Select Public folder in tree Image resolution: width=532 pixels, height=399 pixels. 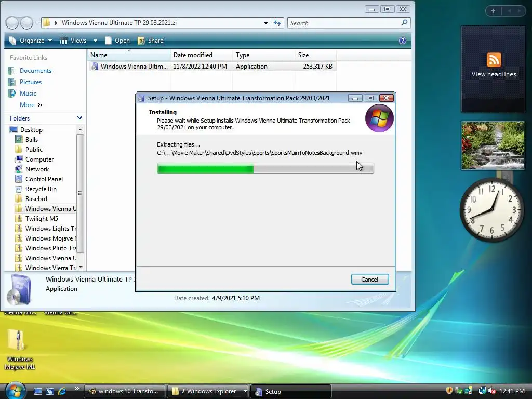(x=34, y=149)
